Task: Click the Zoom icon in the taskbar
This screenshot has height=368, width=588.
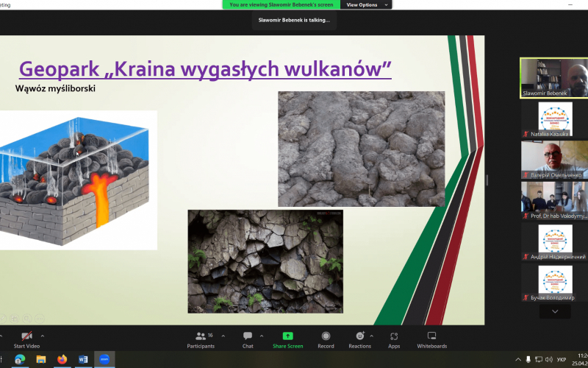Action: pyautogui.click(x=104, y=360)
